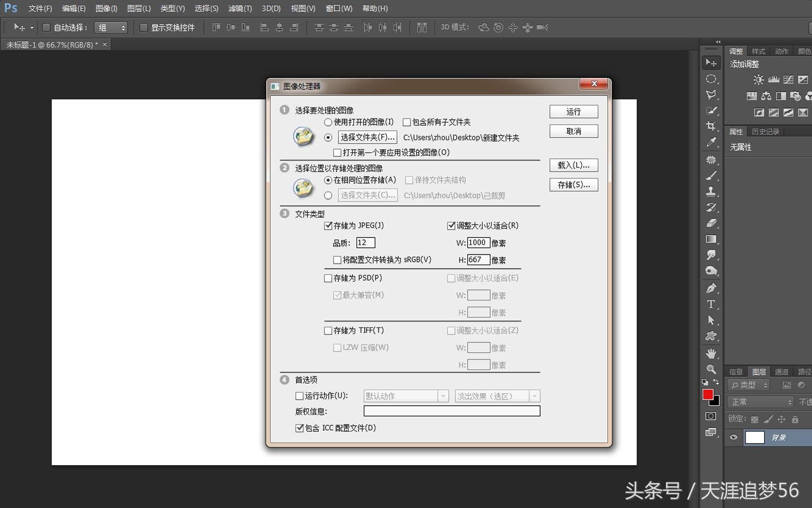This screenshot has height=508, width=812.
Task: Select the Eraser tool
Action: click(x=711, y=223)
